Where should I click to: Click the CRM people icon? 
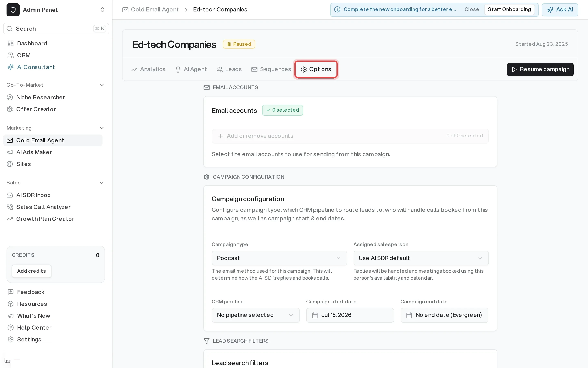(x=10, y=55)
